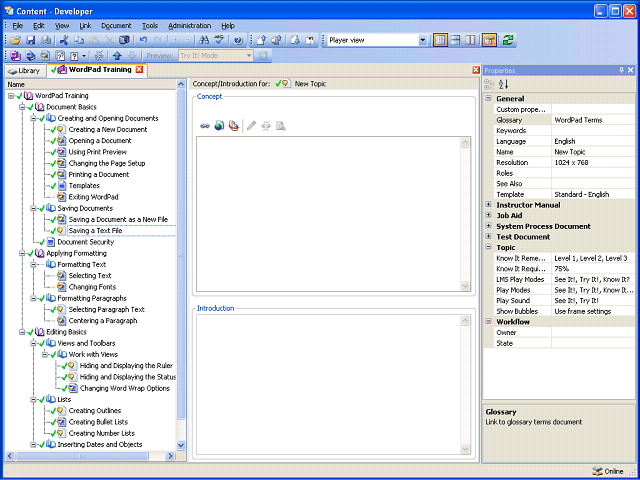Viewport: 640px width, 480px height.
Task: Click the icon right of the disabled Delete X
Action: (x=124, y=40)
